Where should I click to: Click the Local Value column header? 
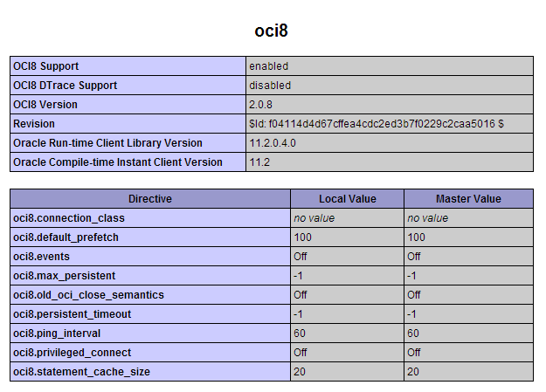tap(347, 199)
